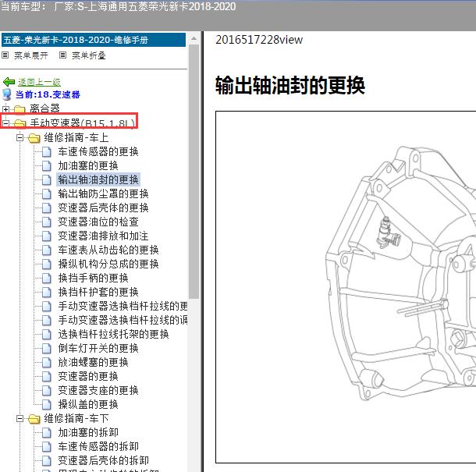Click the page icon beside 车速传感器的更换

point(47,152)
